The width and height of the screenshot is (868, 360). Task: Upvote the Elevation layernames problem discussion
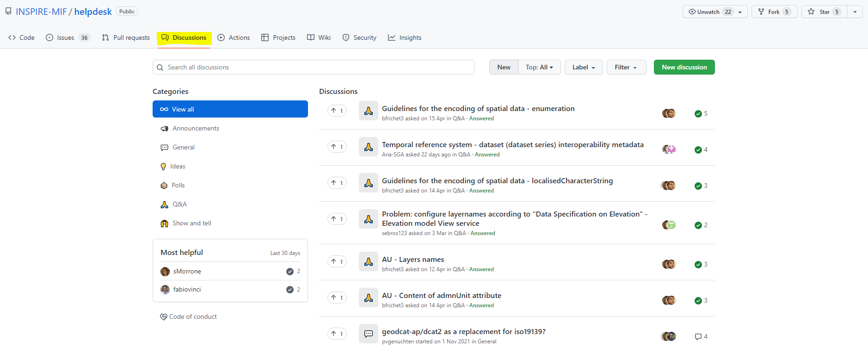(337, 219)
